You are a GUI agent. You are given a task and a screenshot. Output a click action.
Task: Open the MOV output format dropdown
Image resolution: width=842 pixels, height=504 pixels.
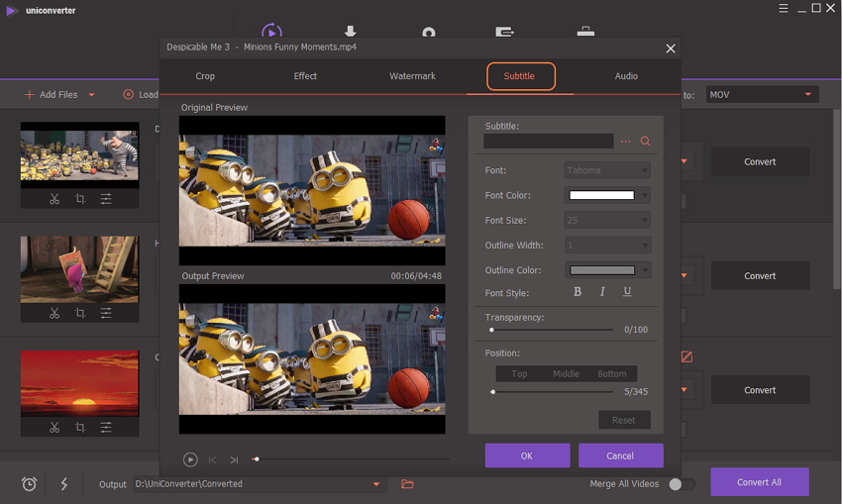pos(762,94)
